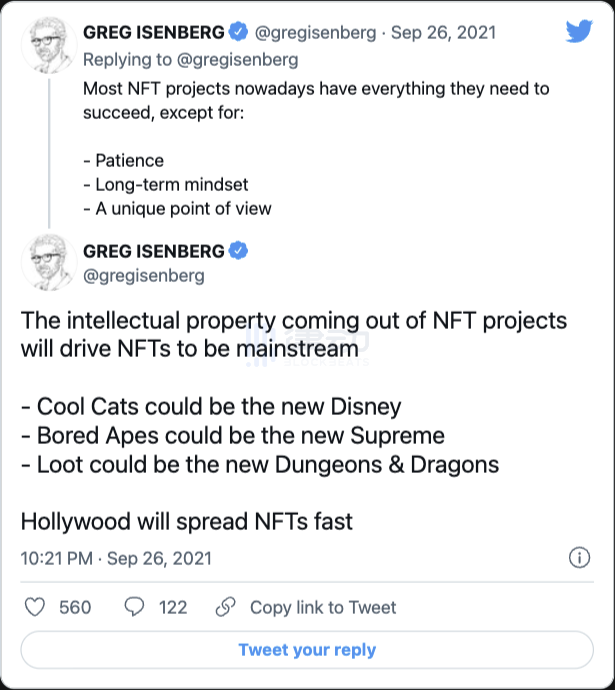Open Greg Isenberg's avatar on the top tweet

49,45
